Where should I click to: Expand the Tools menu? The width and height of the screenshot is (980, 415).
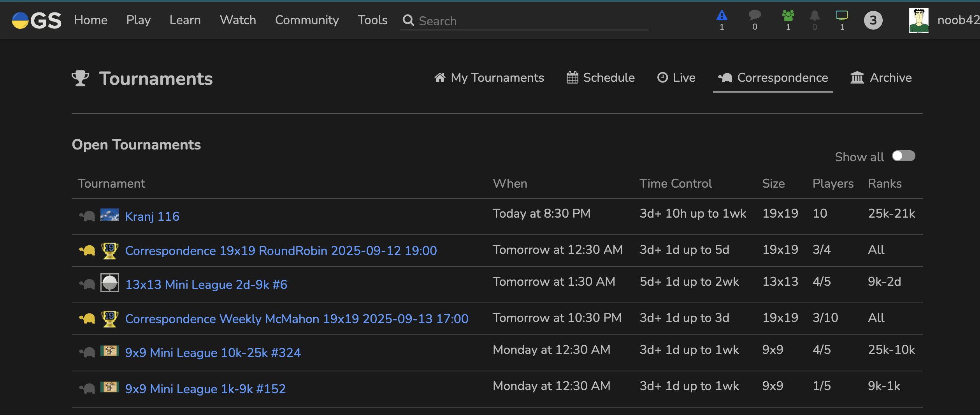coord(372,20)
